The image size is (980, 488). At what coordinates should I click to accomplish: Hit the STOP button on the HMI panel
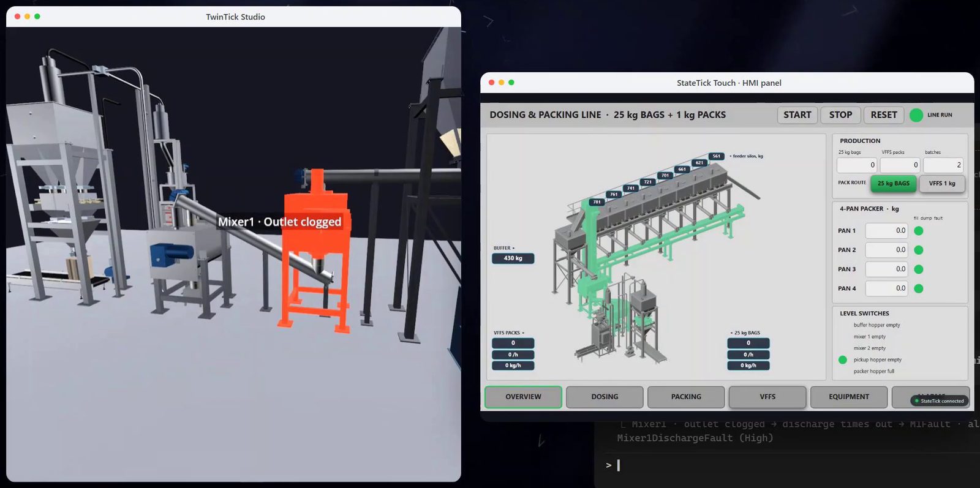(840, 115)
